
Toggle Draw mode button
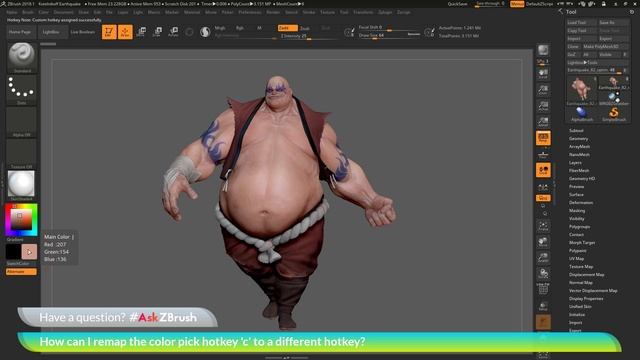(125, 32)
